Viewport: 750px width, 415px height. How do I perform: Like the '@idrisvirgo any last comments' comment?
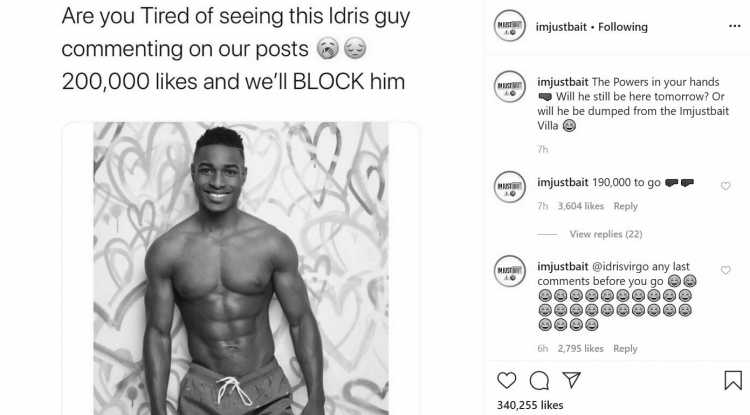click(x=726, y=270)
